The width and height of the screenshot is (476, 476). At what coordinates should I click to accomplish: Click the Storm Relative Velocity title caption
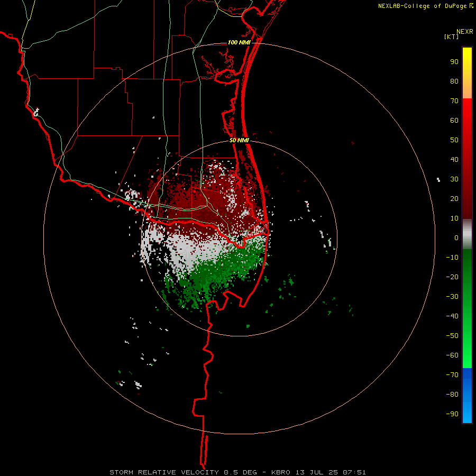237,472
